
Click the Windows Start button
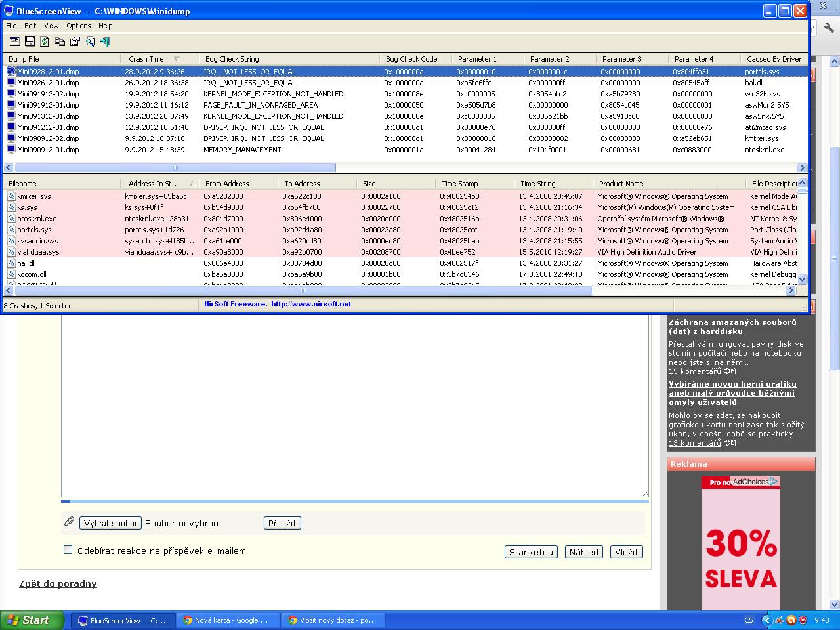pos(32,620)
